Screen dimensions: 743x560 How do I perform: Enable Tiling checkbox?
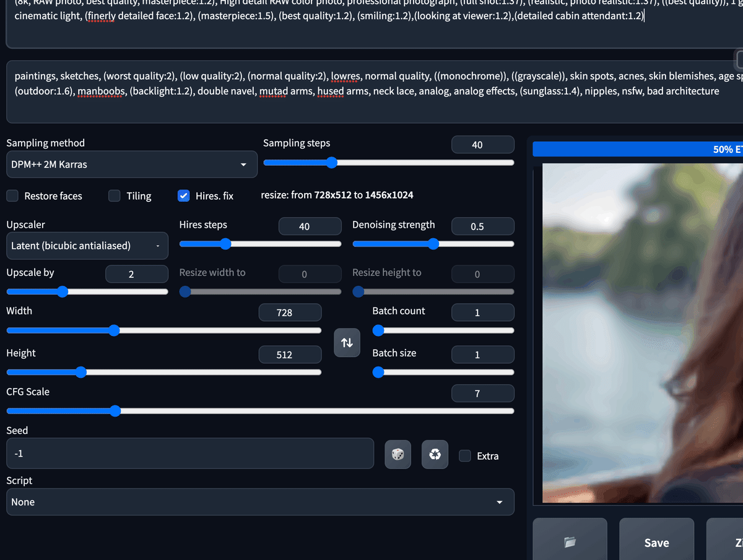tap(114, 196)
